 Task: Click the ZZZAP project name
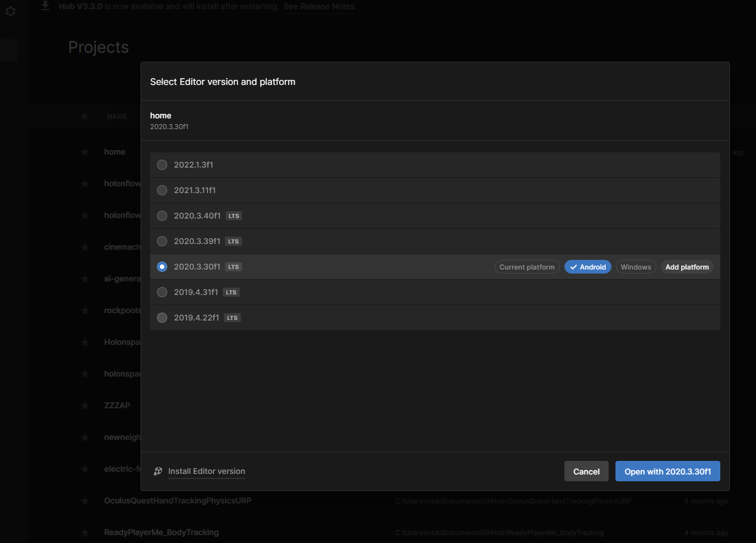[117, 405]
